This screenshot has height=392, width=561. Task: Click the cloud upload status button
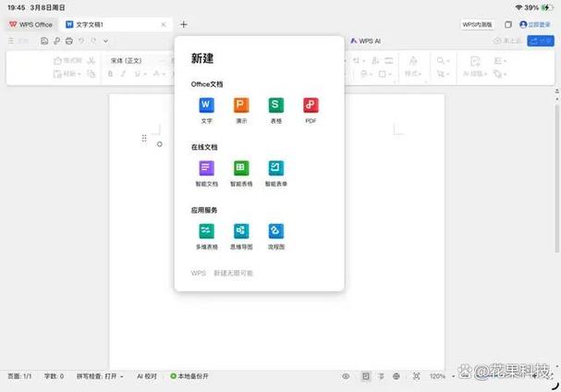(507, 41)
